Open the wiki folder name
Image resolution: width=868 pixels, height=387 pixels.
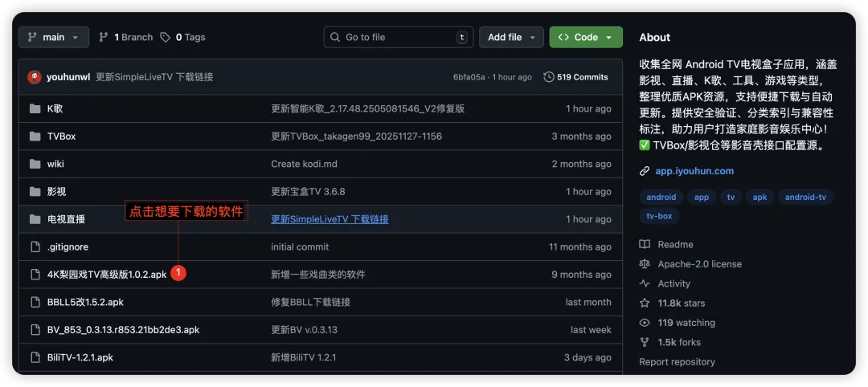(x=55, y=165)
